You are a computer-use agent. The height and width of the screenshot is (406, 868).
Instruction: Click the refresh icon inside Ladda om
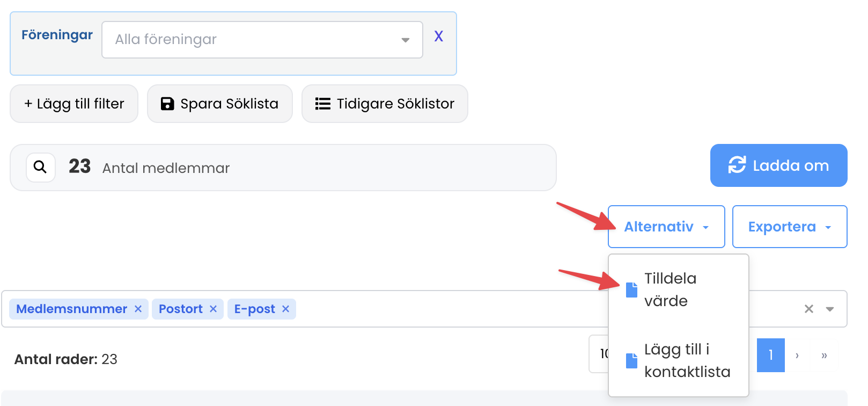pyautogui.click(x=738, y=165)
